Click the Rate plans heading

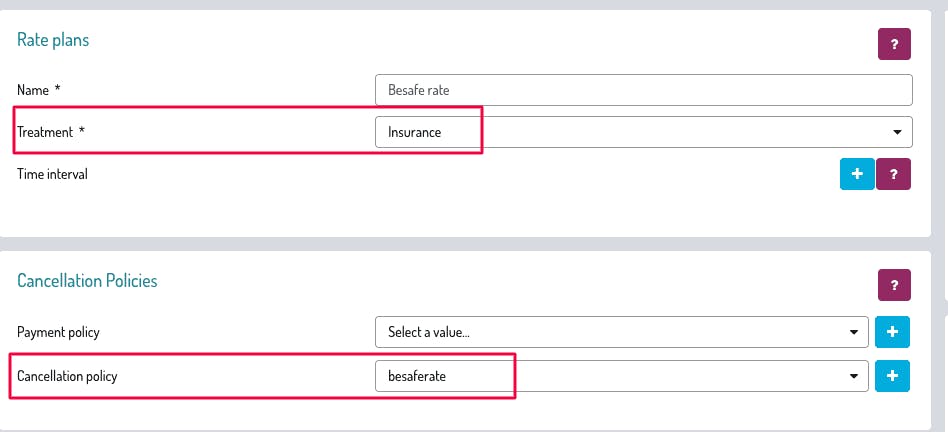pyautogui.click(x=53, y=40)
